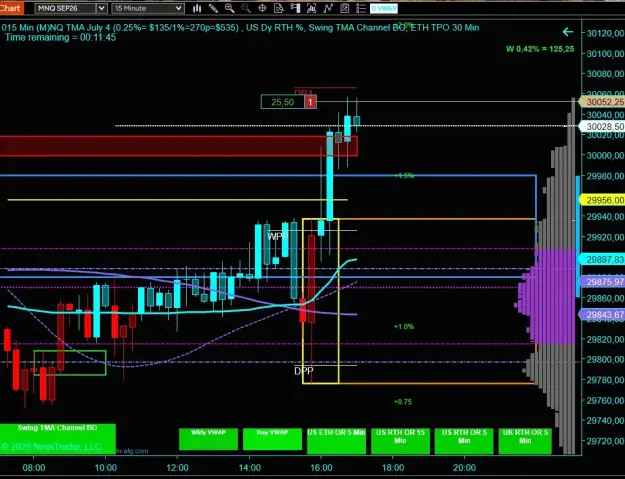
Task: Click the zoom out magnifier icon
Action: [246, 8]
